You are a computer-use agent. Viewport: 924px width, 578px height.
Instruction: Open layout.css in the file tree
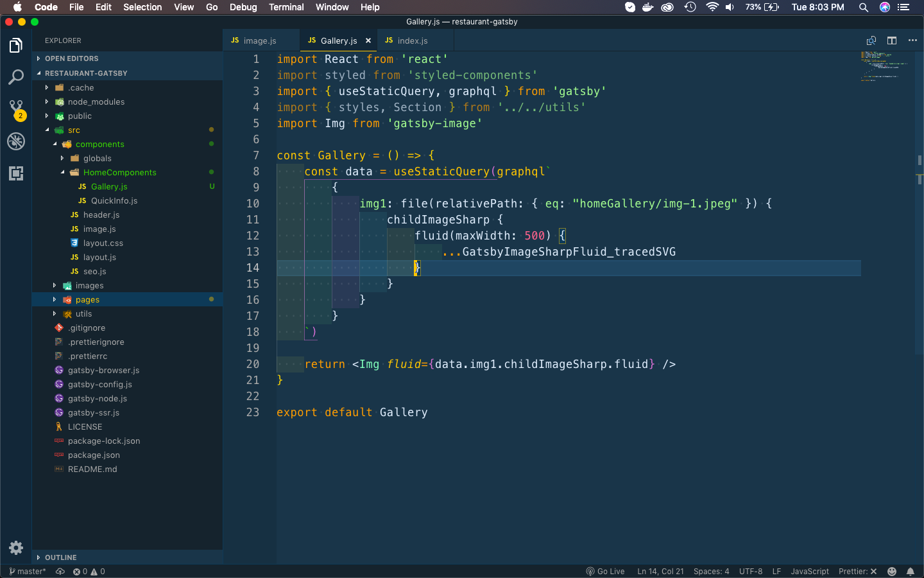pyautogui.click(x=127, y=243)
